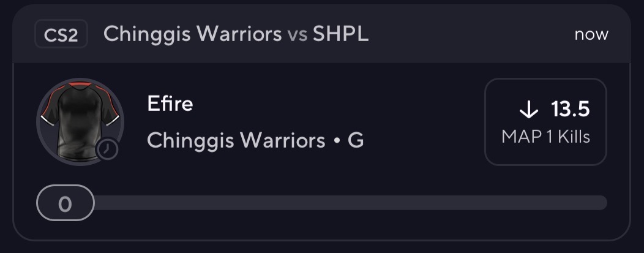
Task: Click the far right end of progress bar
Action: [x=601, y=203]
